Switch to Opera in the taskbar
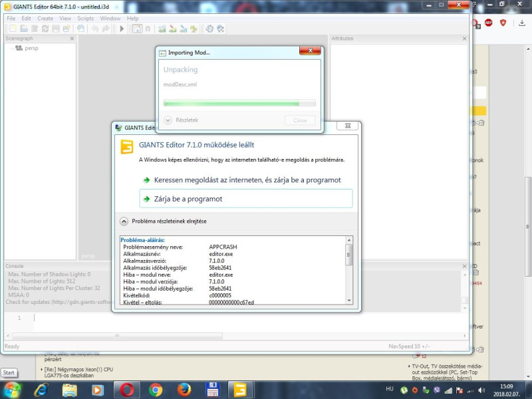This screenshot has width=532, height=399. pos(126,390)
